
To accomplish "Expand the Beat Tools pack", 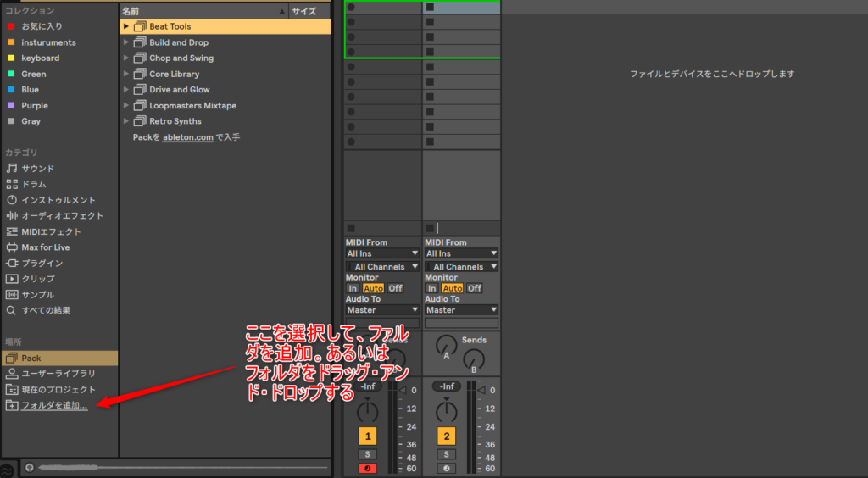I will pos(126,26).
